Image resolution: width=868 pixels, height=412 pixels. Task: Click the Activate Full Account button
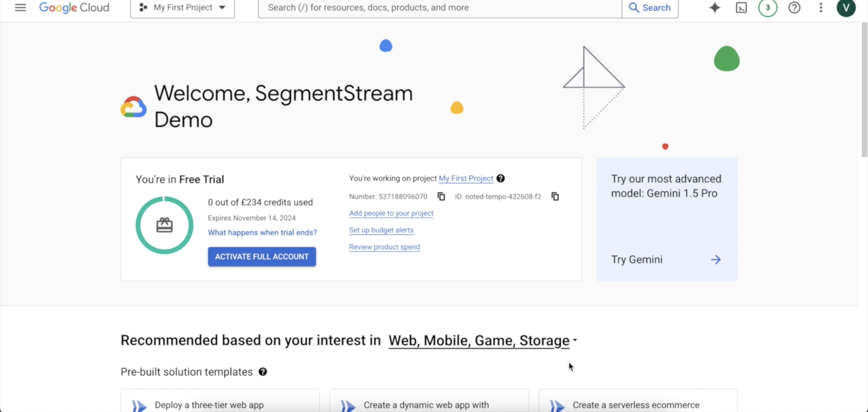[262, 257]
